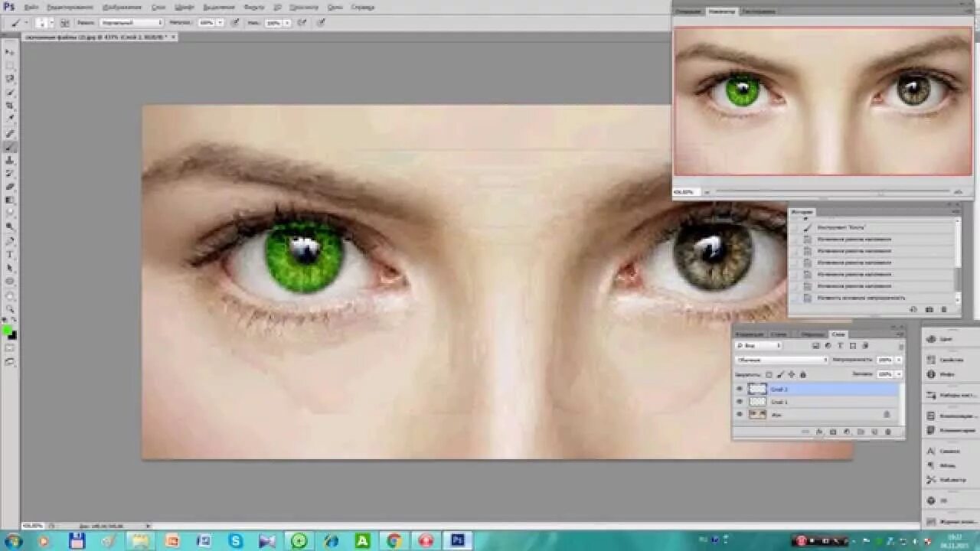Viewport: 980px width, 551px height.
Task: Launch Photoshop from the Windows taskbar
Action: (x=458, y=540)
